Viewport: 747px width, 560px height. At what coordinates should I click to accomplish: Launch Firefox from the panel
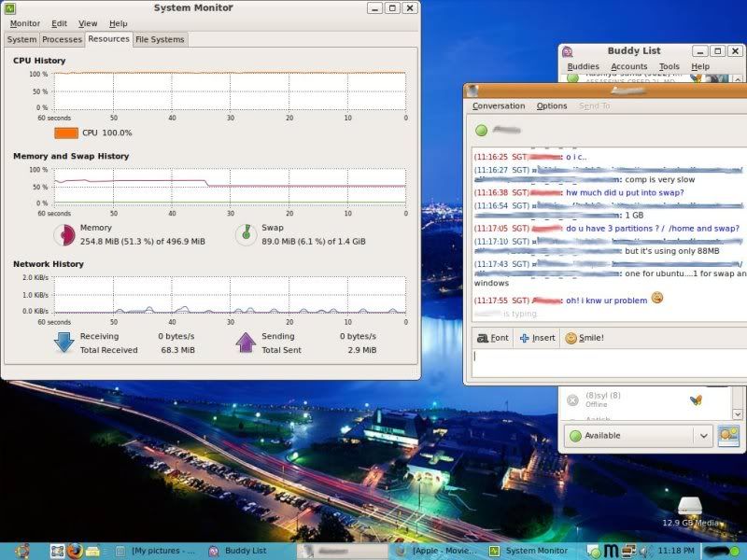[75, 551]
